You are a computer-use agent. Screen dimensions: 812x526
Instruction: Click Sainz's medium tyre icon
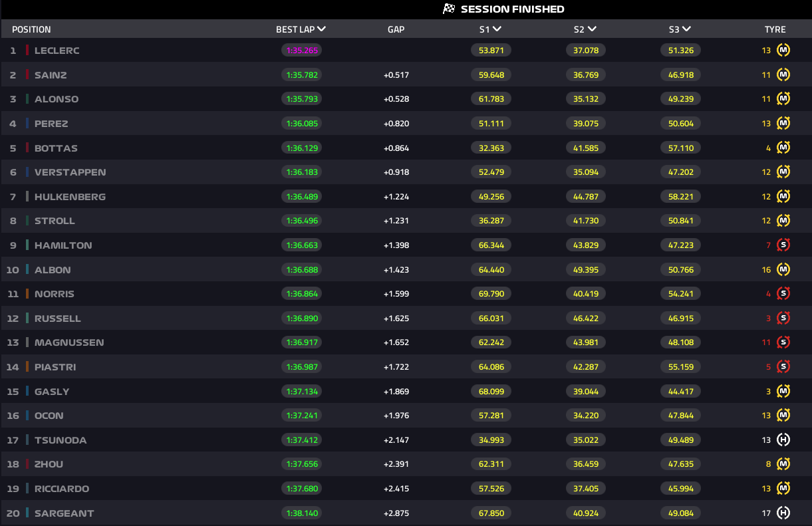click(783, 74)
